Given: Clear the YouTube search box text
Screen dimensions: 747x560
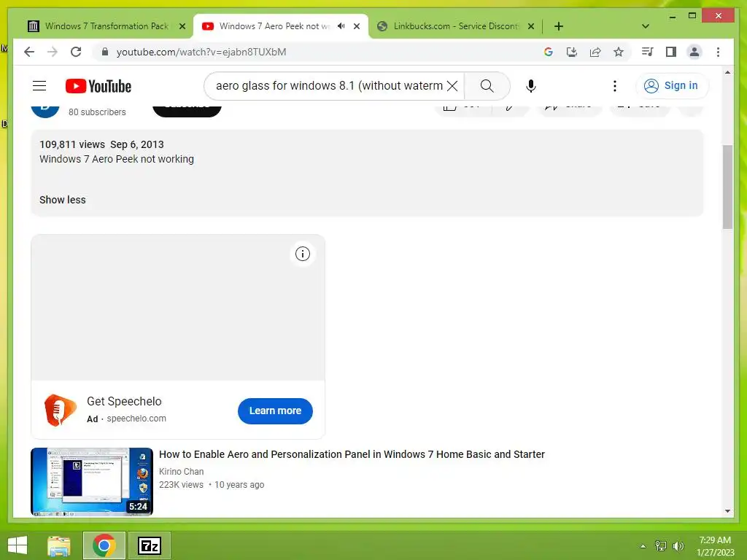Looking at the screenshot, I should coord(452,86).
